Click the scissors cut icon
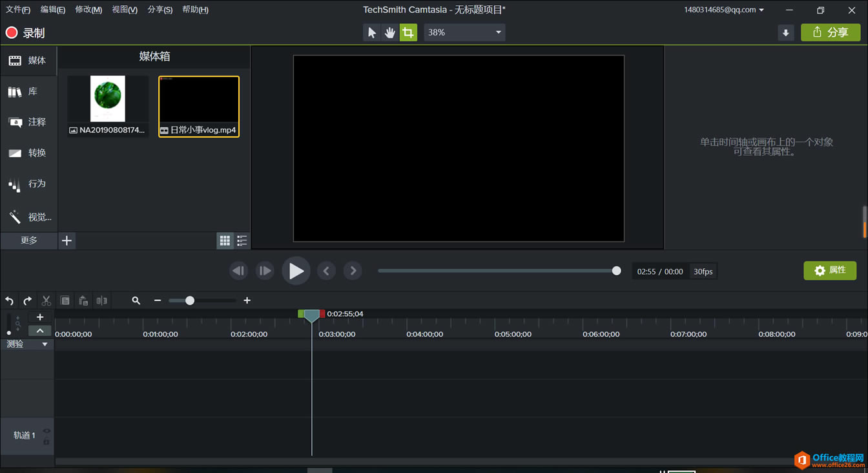868x473 pixels. point(46,300)
